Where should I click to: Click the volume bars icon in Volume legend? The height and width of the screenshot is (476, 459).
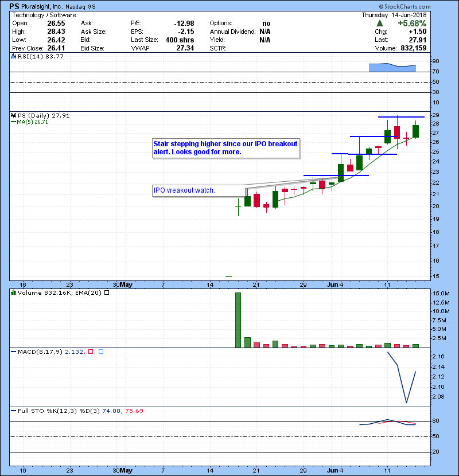pos(13,292)
